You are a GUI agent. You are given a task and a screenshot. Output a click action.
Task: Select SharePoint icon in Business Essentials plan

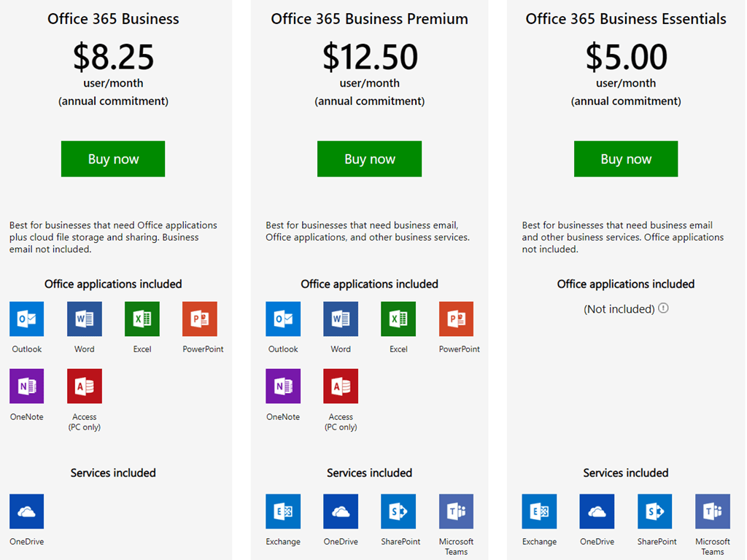click(x=654, y=512)
